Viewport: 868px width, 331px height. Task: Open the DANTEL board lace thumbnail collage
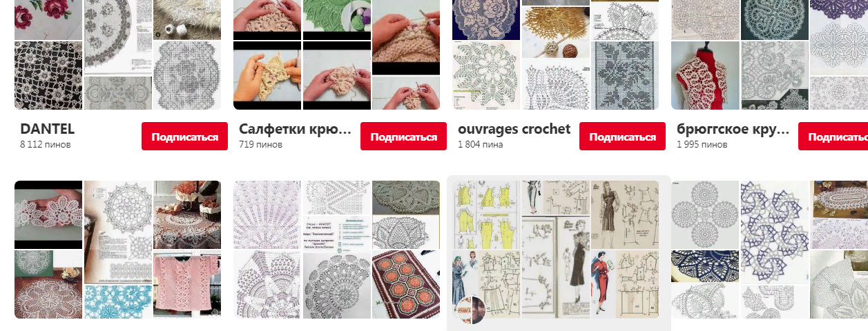117,54
